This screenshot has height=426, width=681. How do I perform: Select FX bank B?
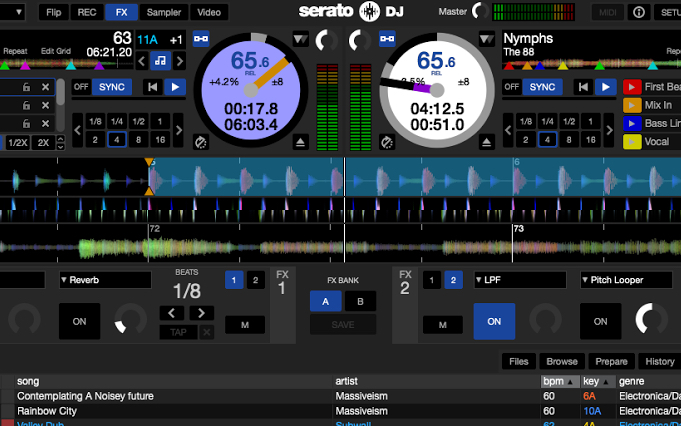360,301
